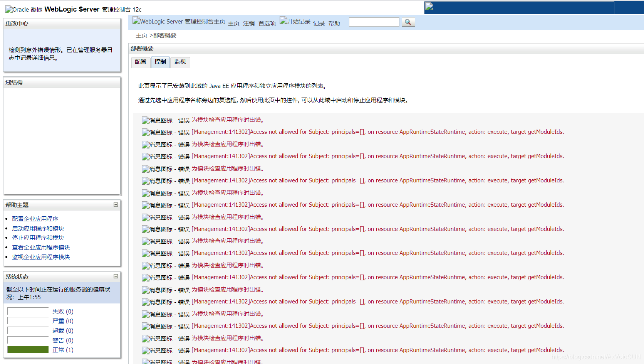
Task: Collapse the 系统状态 panel
Action: coord(116,276)
